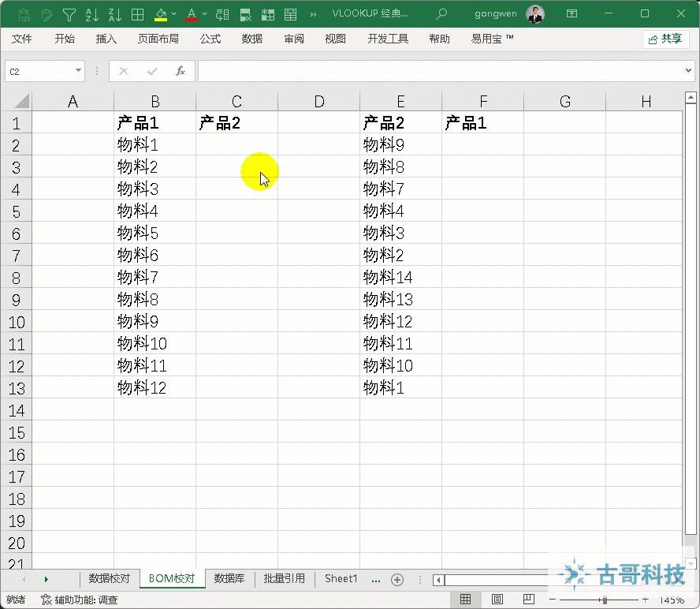Adjust the zoom slider in the status bar

[x=605, y=599]
